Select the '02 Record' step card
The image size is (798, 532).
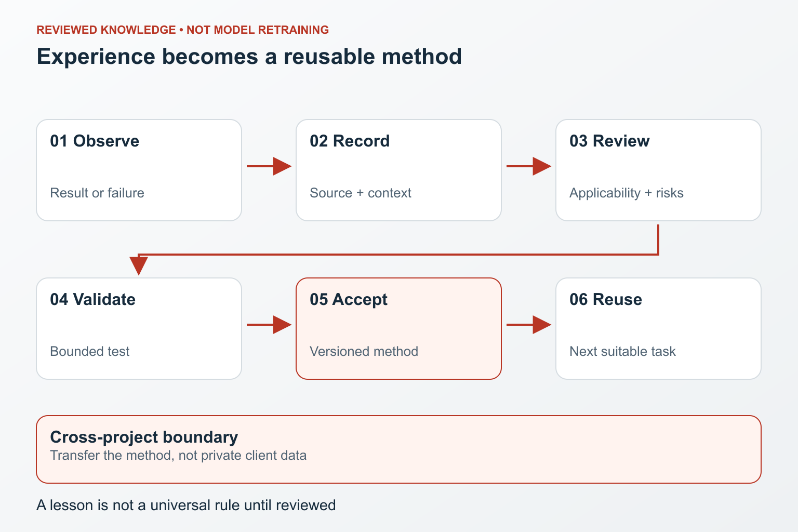pos(398,170)
